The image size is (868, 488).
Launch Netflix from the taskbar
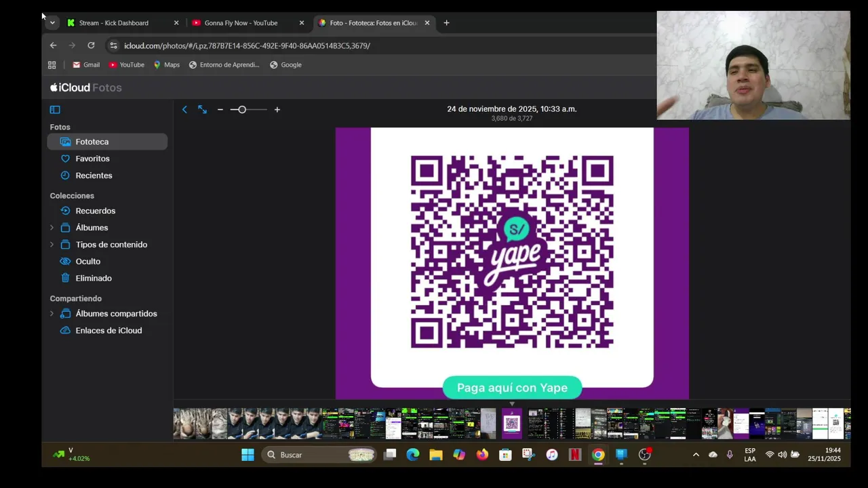click(575, 455)
